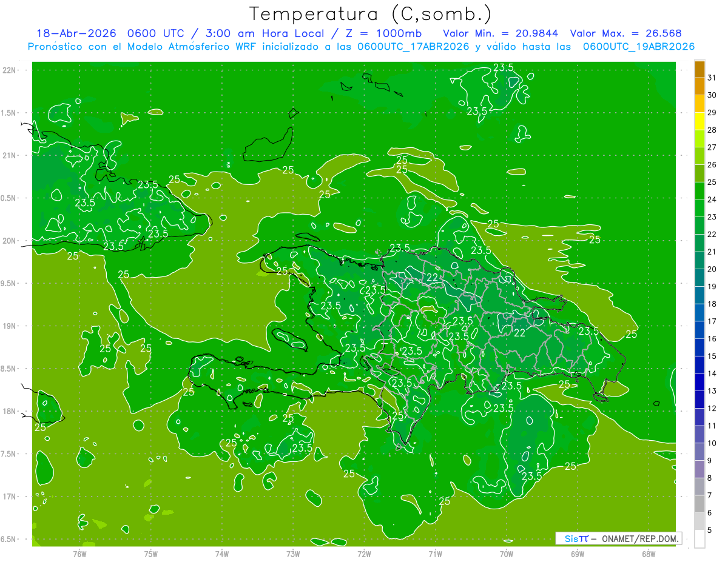Click the gray 6 degree legend swatch

click(699, 504)
